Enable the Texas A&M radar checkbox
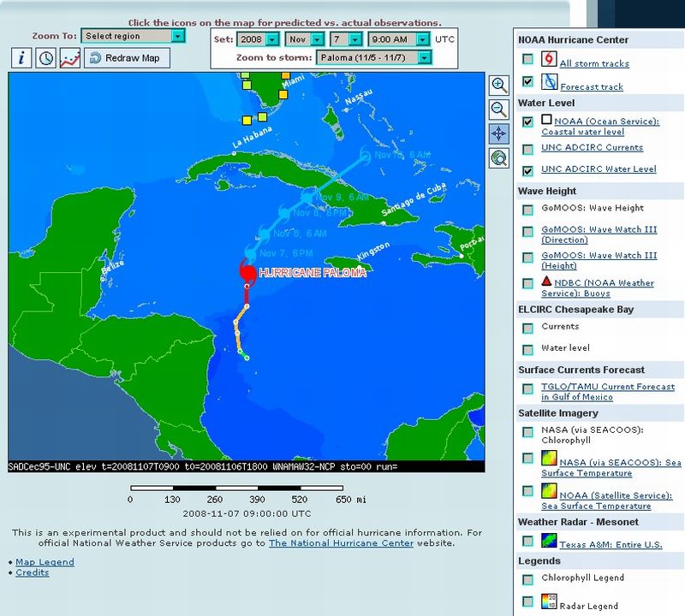Image resolution: width=685 pixels, height=616 pixels. [x=527, y=541]
